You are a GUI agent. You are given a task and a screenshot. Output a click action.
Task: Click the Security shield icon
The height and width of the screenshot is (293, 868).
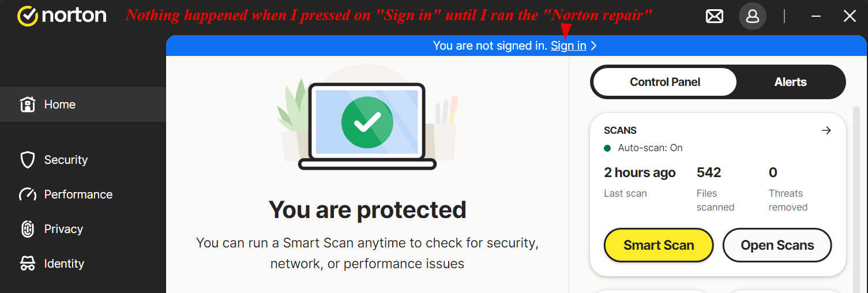click(x=27, y=160)
